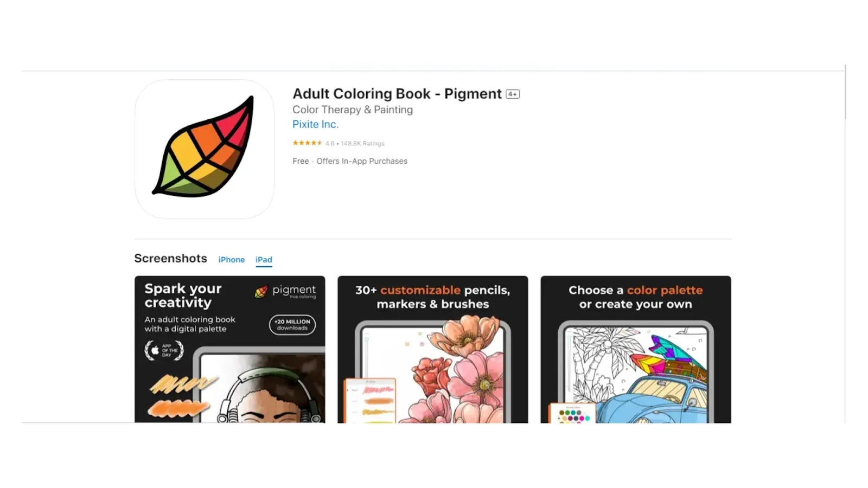The image size is (868, 488).
Task: Click the Adult Coloring Book - Pigment title
Action: pyautogui.click(x=397, y=94)
